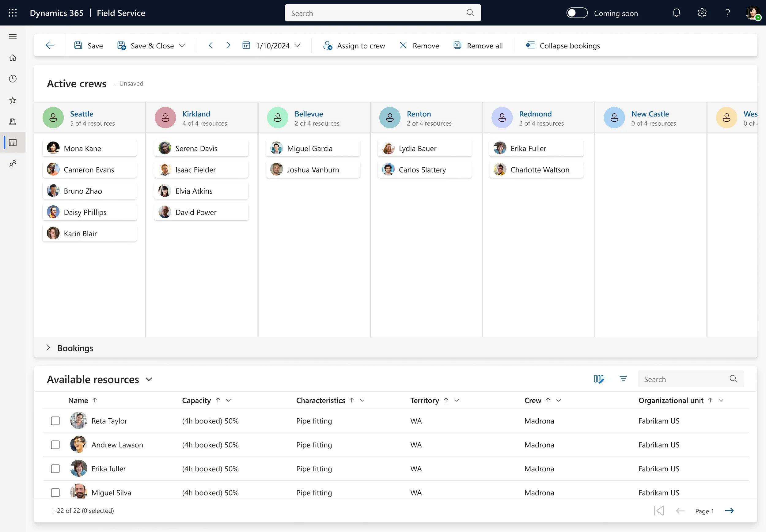Open the resources people sidebar icon
The width and height of the screenshot is (766, 532).
(x=13, y=164)
